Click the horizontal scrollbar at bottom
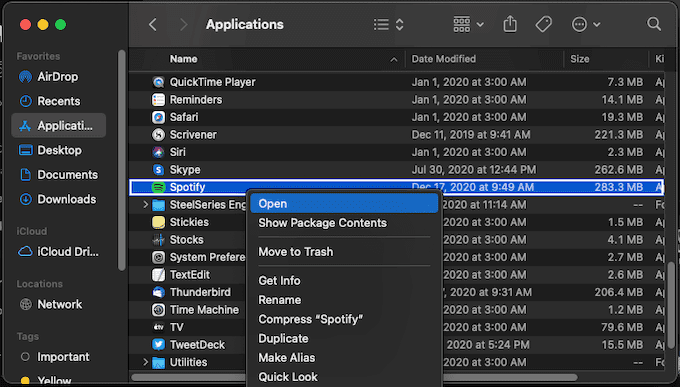Screen dimensions: 680x387 pos(354,377)
